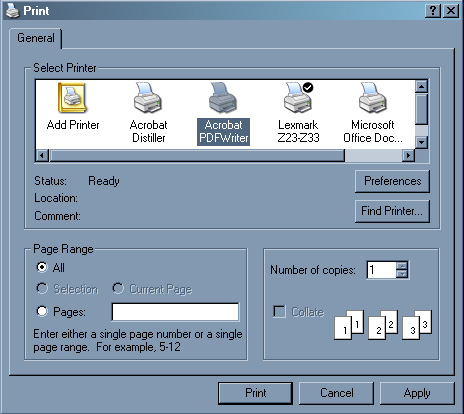Choose the Pages radio button
The width and height of the screenshot is (464, 414).
(42, 311)
